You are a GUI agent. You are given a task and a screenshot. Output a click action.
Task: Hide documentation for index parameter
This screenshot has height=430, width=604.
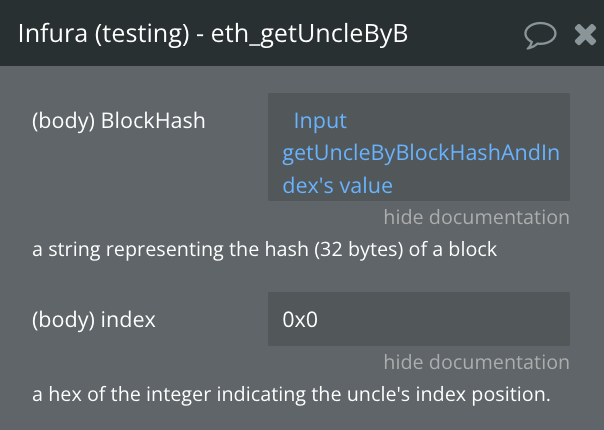(476, 362)
